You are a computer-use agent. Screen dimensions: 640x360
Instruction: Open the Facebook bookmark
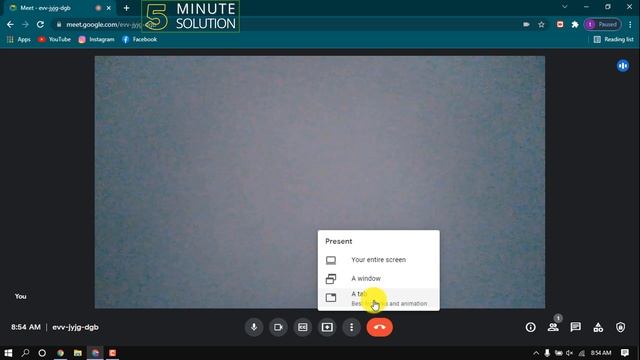click(140, 39)
